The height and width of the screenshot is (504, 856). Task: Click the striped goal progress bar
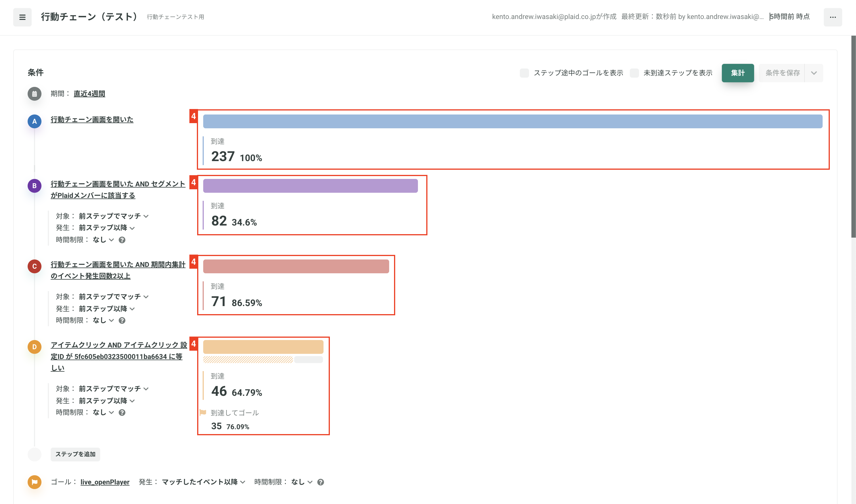[x=248, y=360]
